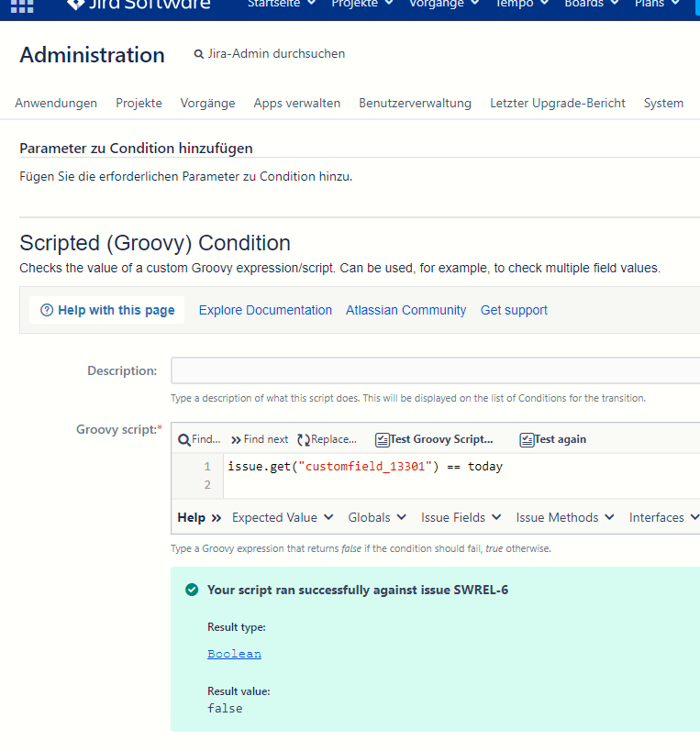Click the Help double chevron icon
This screenshot has height=751, width=700.
[x=217, y=518]
